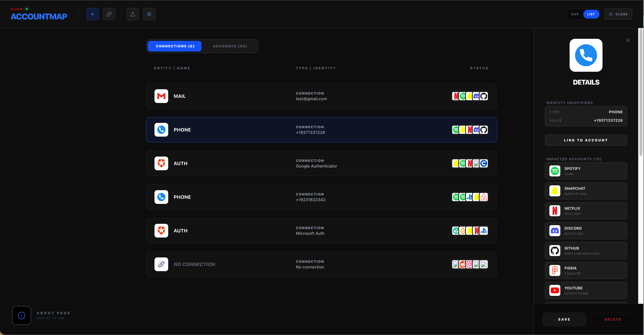
Task: Open the CONNECTIONS (6) tab
Action: tap(175, 46)
